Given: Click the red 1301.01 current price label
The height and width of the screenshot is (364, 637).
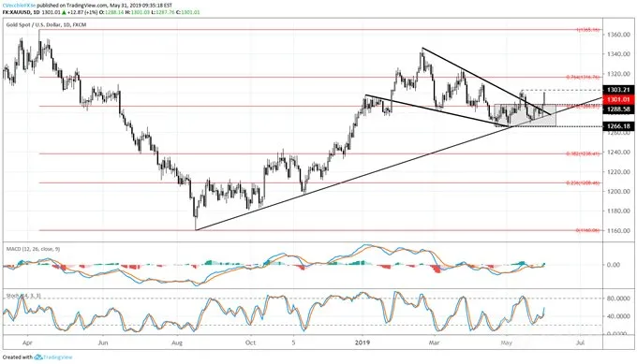Looking at the screenshot, I should 618,99.
